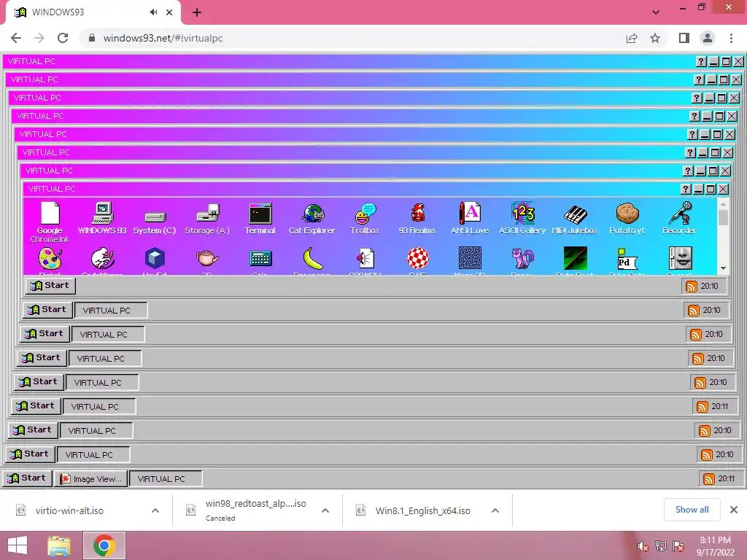Open the WINDOWS 93 computer icon

click(102, 219)
